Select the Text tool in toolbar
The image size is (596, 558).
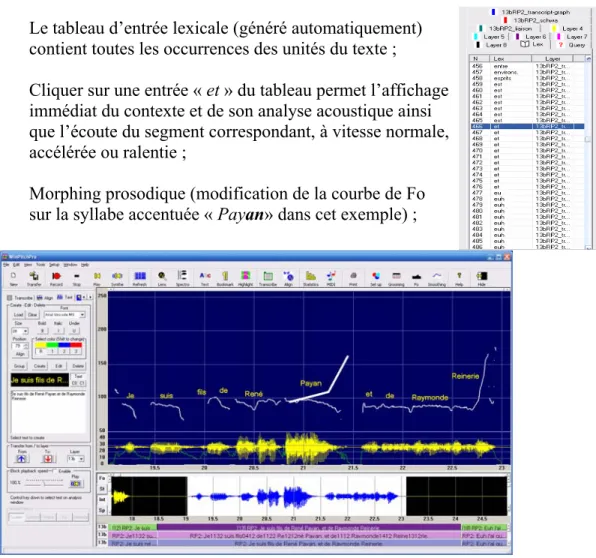click(x=205, y=278)
